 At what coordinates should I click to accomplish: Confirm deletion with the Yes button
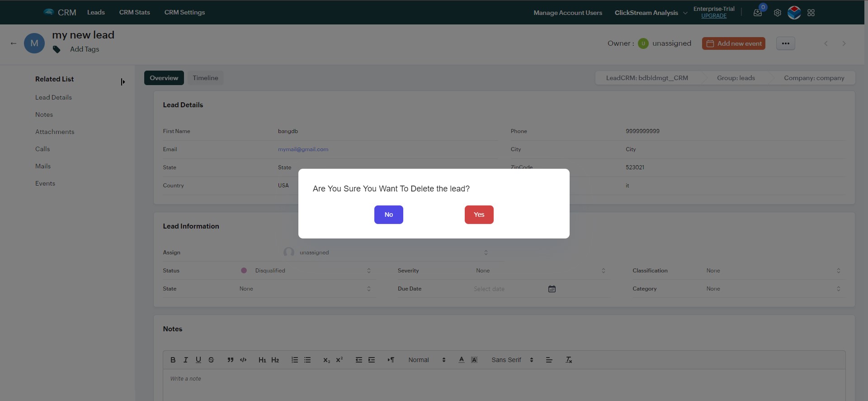coord(479,215)
